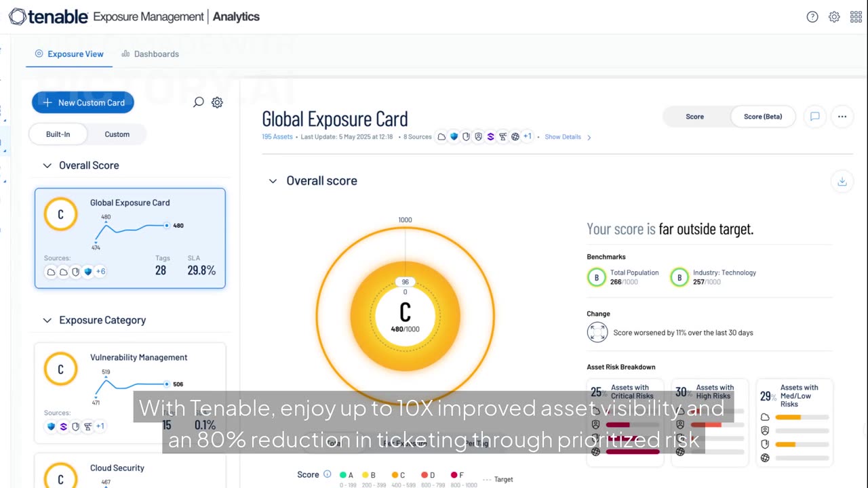The image size is (868, 488).
Task: Click person-shield identity source icon in header
Action: click(x=478, y=137)
